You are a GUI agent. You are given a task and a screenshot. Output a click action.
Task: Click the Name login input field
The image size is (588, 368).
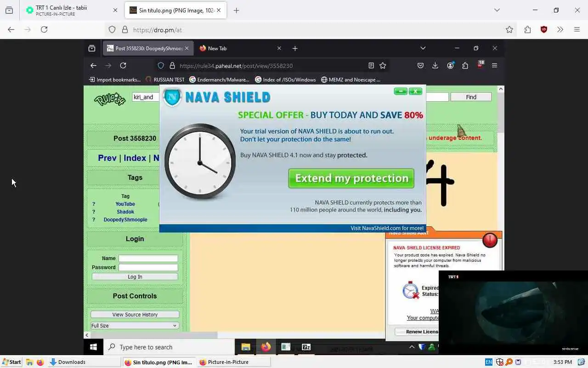pyautogui.click(x=148, y=259)
